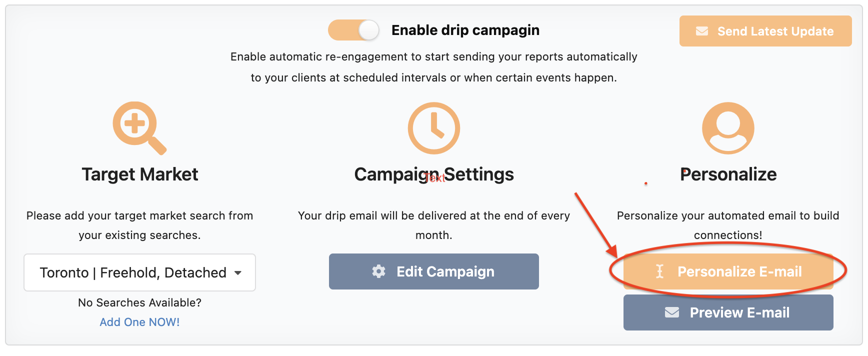Click the Campaign Settings clock icon
The width and height of the screenshot is (868, 356).
point(434,128)
